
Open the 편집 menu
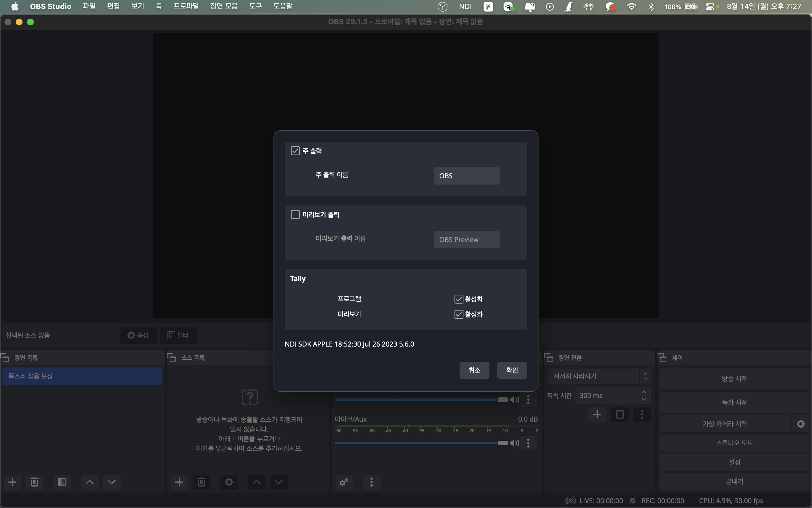pyautogui.click(x=113, y=6)
